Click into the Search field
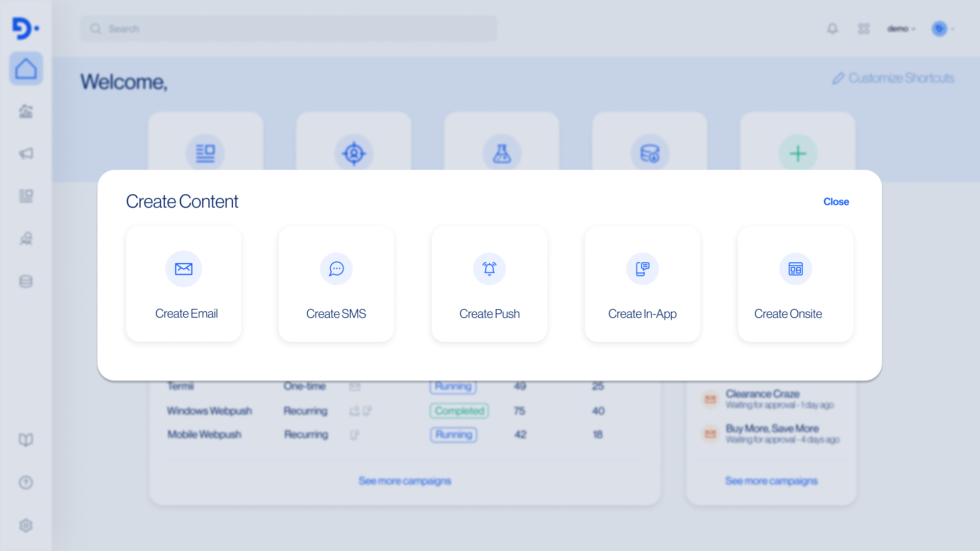 (x=288, y=29)
